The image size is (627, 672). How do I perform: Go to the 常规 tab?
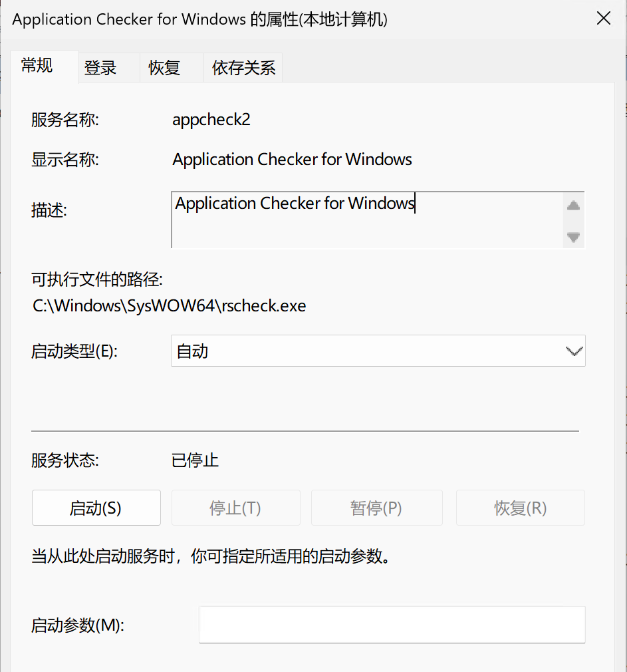pos(37,65)
